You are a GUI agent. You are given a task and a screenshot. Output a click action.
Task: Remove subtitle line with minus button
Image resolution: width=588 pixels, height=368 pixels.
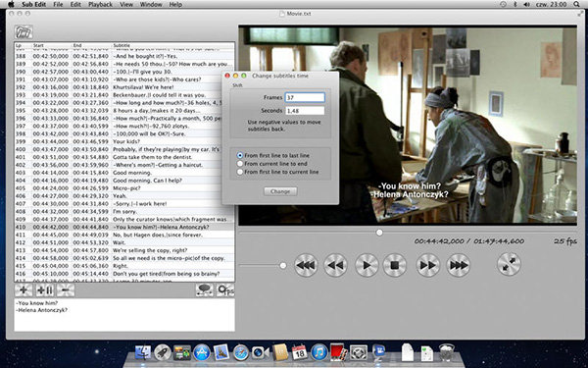pyautogui.click(x=66, y=289)
